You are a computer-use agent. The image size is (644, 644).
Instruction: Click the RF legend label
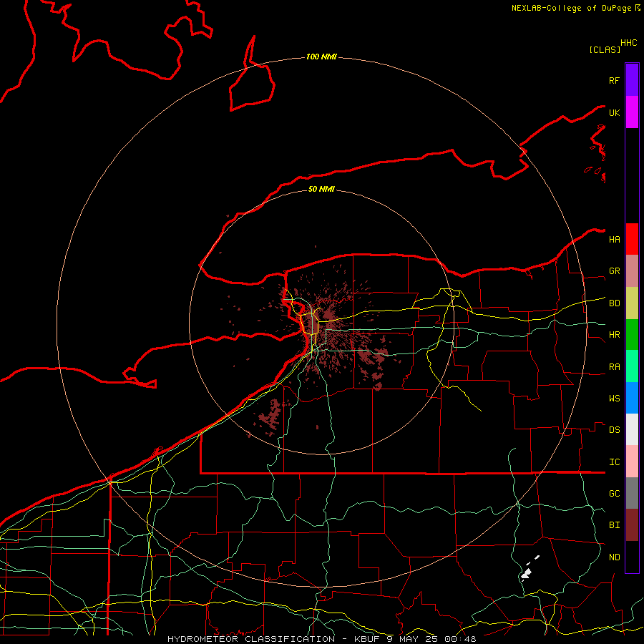click(x=614, y=80)
